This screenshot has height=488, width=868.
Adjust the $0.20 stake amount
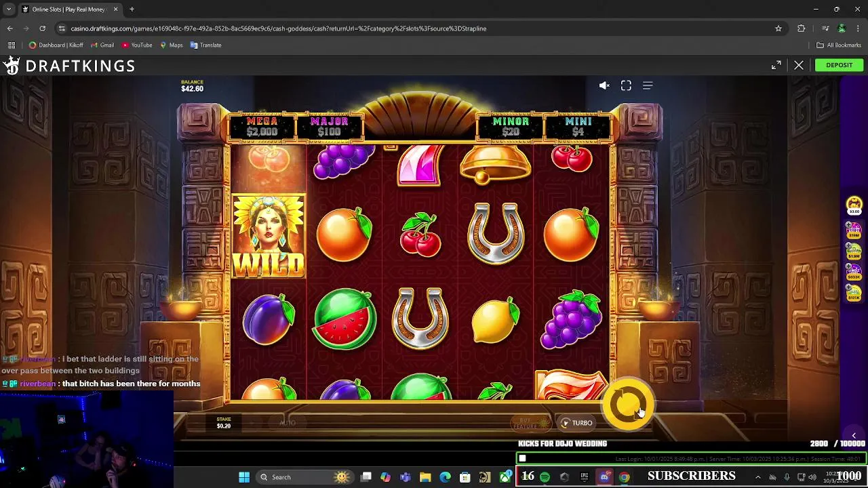click(224, 423)
